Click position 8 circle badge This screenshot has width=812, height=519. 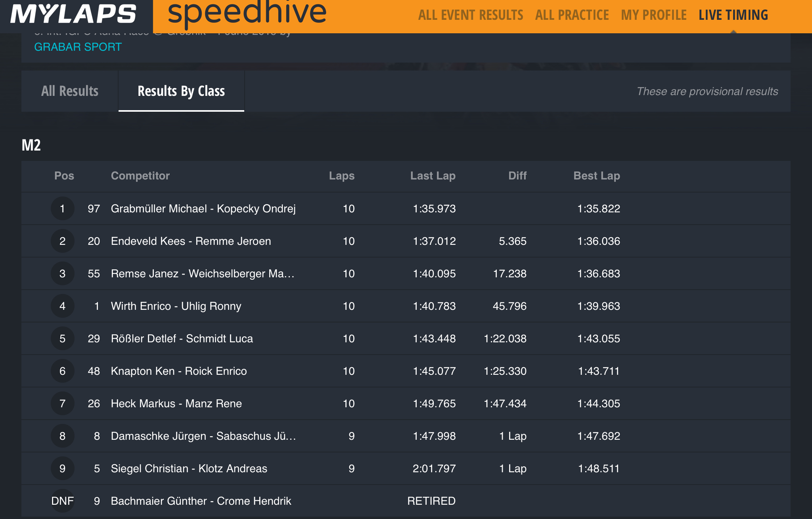[63, 436]
